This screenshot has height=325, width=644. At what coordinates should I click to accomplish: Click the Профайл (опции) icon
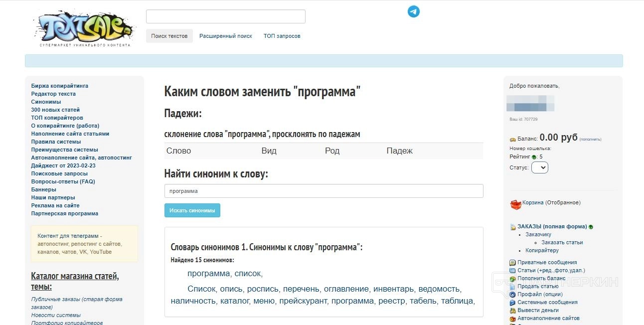pos(512,295)
